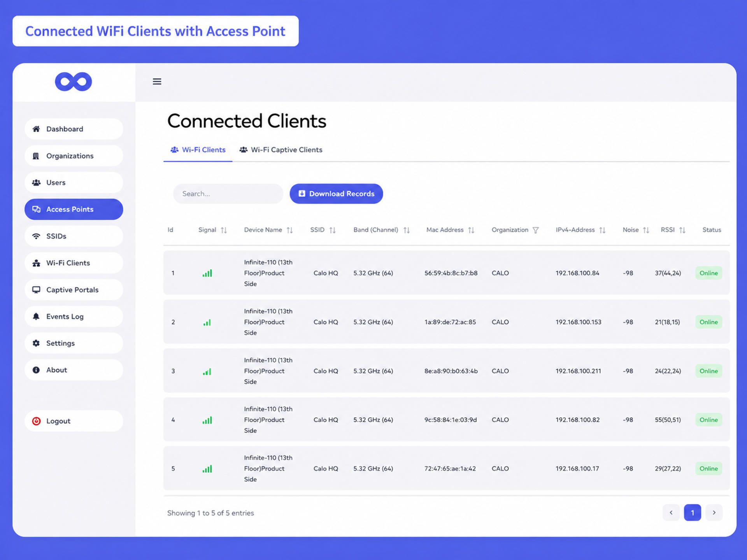Click the Users group icon
Screen dimensions: 747x560
point(36,182)
